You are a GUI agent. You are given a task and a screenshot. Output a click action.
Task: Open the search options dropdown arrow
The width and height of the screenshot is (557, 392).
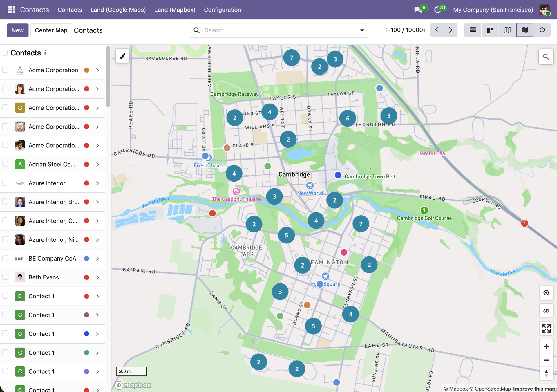[x=362, y=30]
